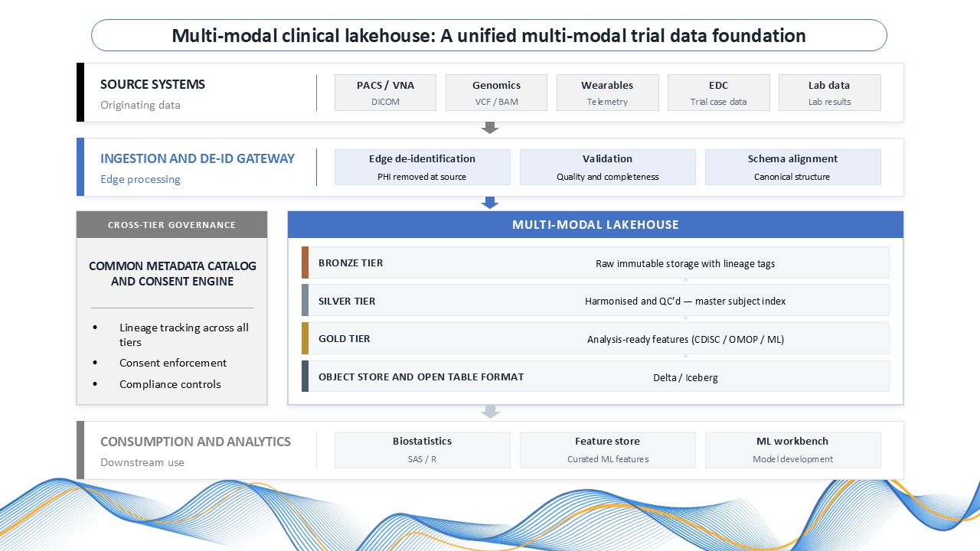Select 'Raw immutable storage with lineage tags'

click(685, 263)
